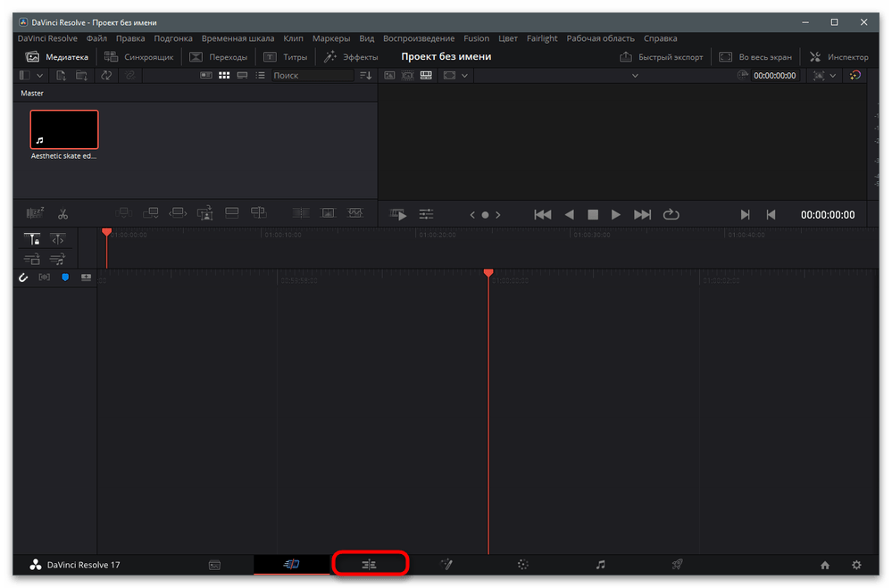
Task: Open the timeline selector dropdown above viewer
Action: coord(635,75)
